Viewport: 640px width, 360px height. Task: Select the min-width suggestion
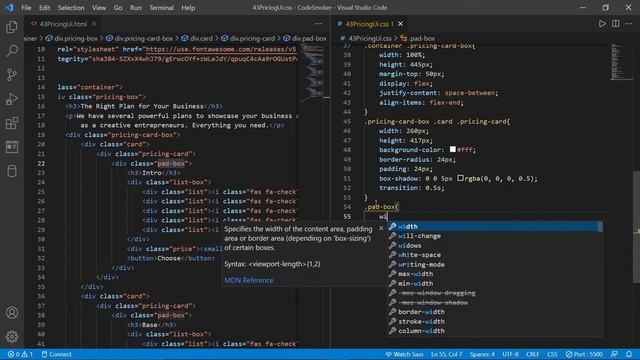[x=495, y=283]
